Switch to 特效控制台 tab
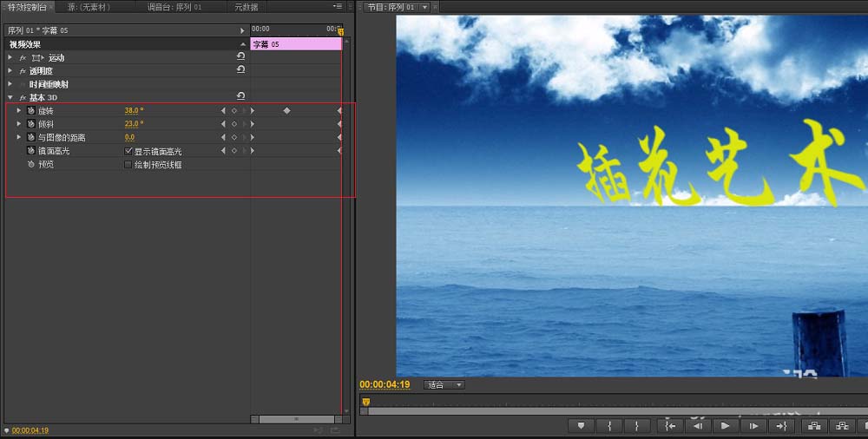This screenshot has height=439, width=868. coord(27,7)
